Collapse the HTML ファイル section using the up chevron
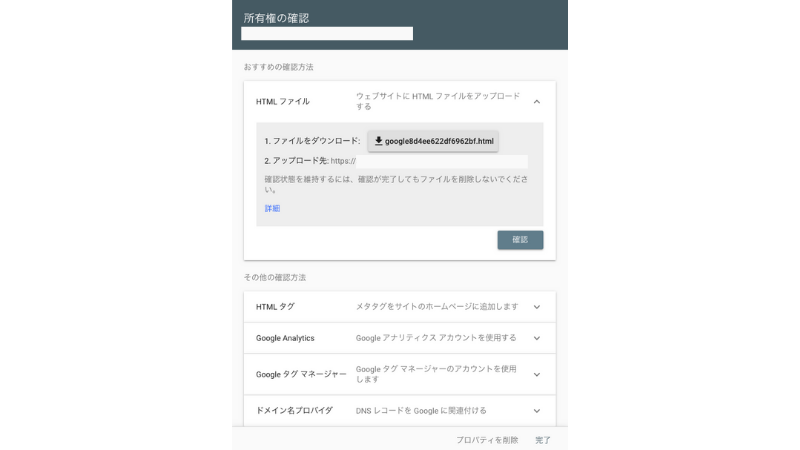The width and height of the screenshot is (800, 450). (536, 101)
